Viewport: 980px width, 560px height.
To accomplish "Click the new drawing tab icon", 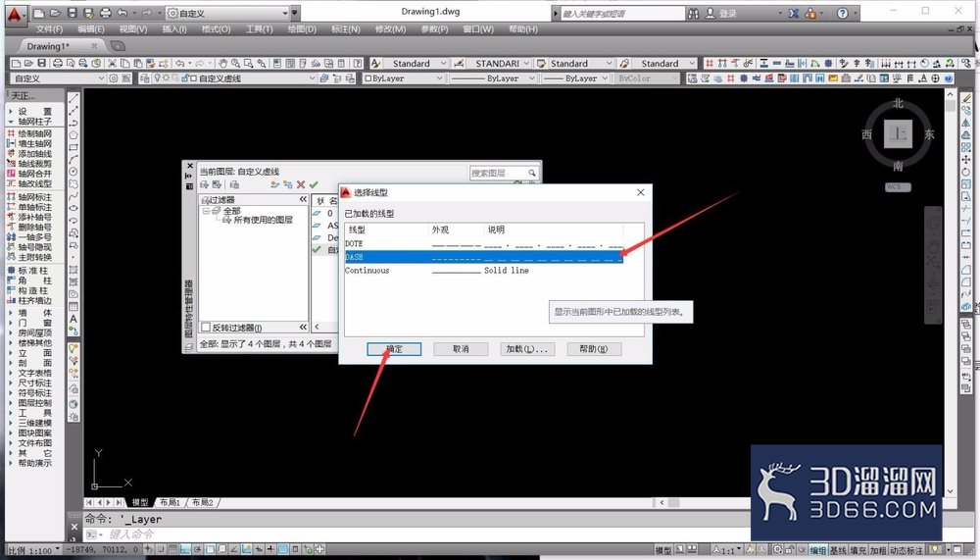I will tap(118, 46).
